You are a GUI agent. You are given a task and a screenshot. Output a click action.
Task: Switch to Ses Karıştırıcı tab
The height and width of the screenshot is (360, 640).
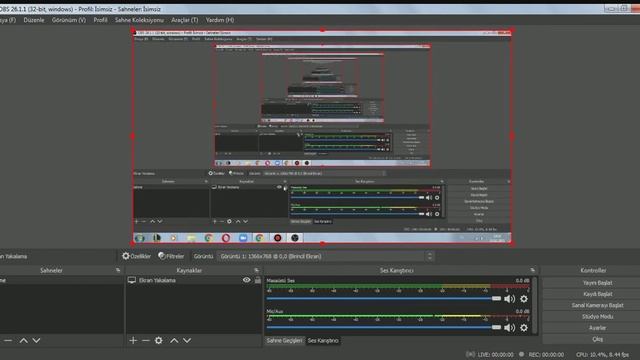click(323, 340)
